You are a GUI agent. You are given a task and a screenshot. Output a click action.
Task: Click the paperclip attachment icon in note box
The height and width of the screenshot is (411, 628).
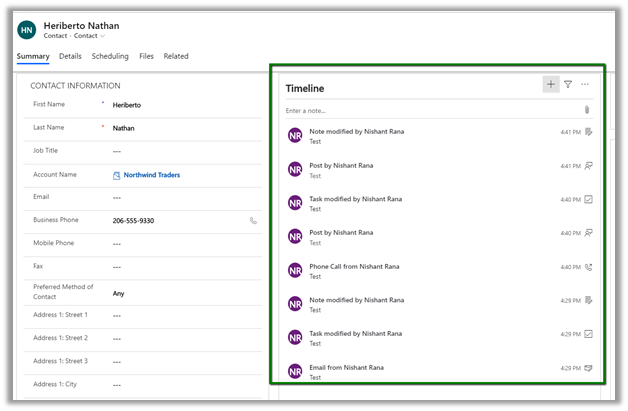[x=587, y=110]
